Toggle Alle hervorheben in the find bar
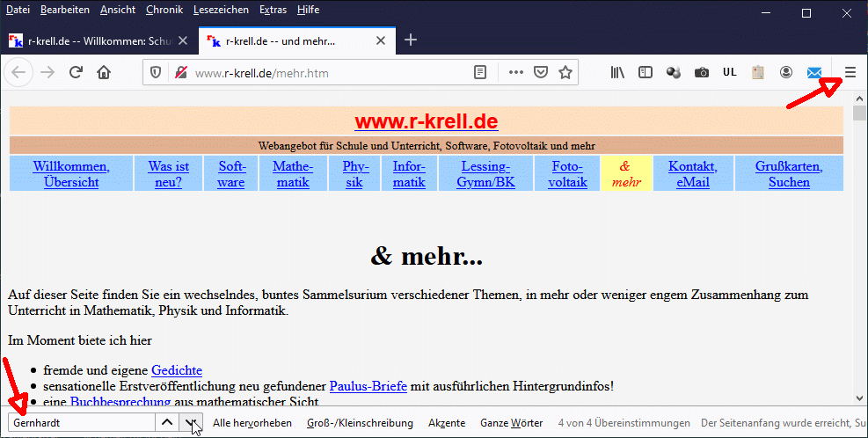 [x=252, y=423]
